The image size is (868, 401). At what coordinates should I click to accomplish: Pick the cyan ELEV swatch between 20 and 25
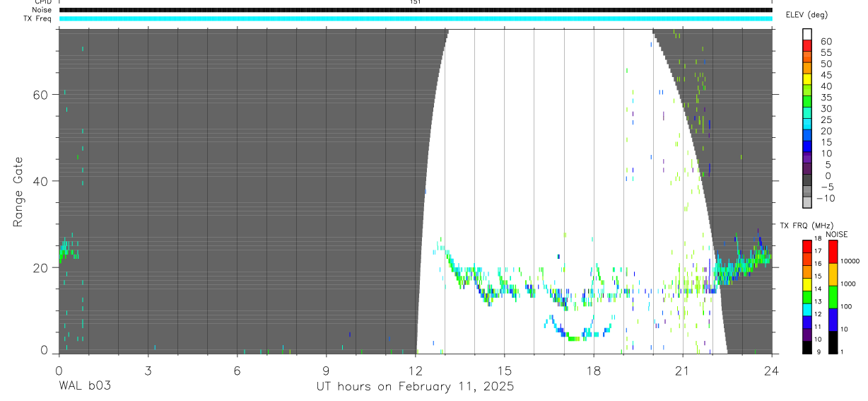[807, 125]
